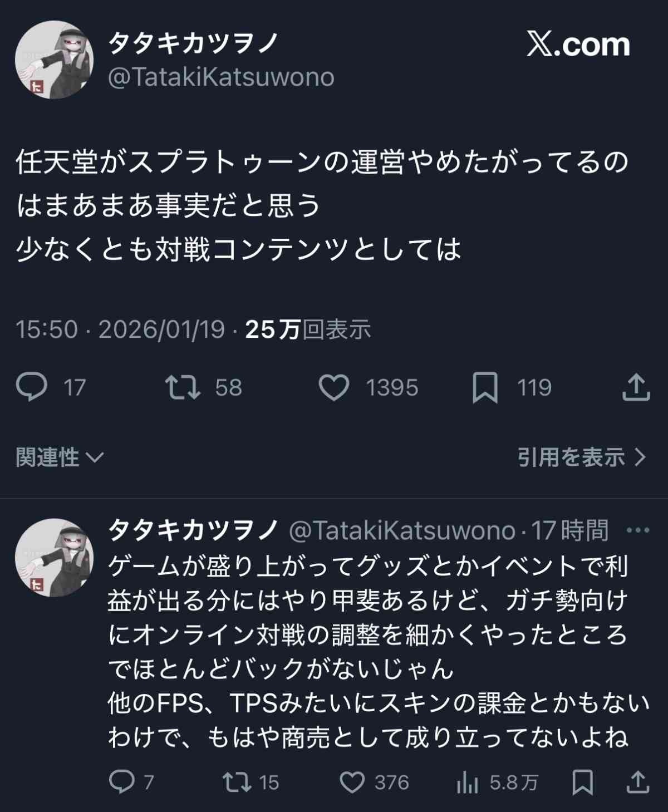Repost the follow-up post with 15 reposts
This screenshot has width=668, height=812.
click(236, 782)
